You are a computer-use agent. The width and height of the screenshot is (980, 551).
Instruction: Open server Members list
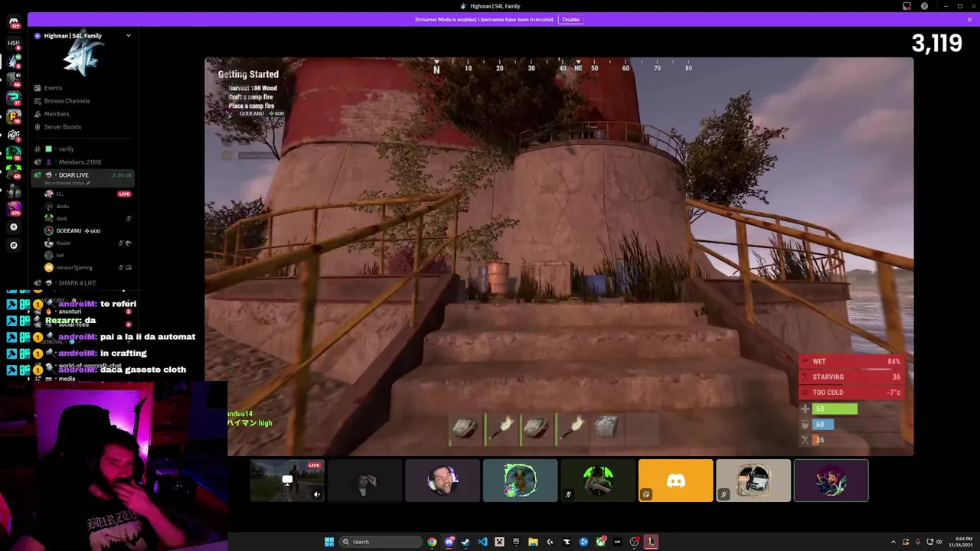click(82, 114)
